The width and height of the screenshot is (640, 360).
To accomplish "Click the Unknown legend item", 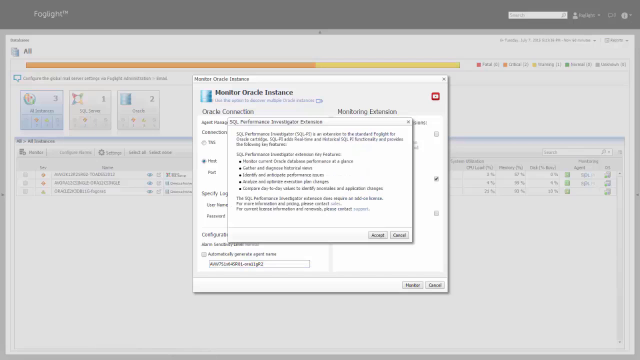I will pos(611,64).
